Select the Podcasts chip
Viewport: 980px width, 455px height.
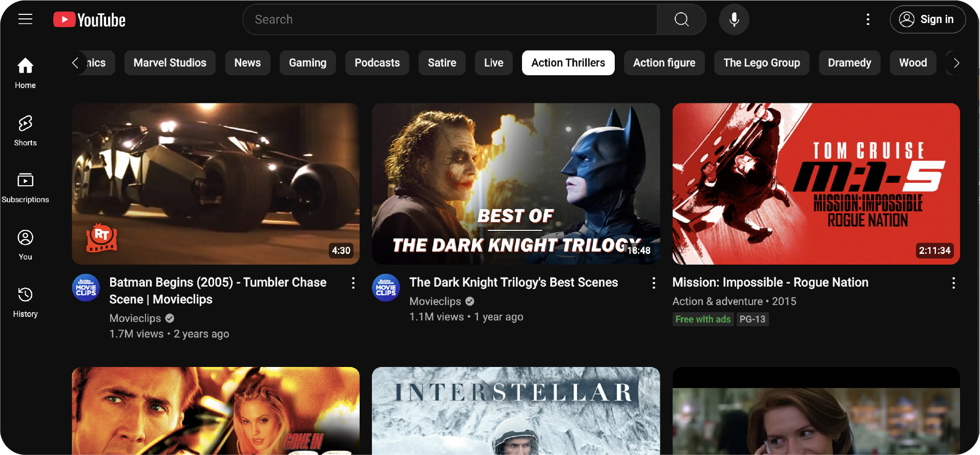[377, 63]
